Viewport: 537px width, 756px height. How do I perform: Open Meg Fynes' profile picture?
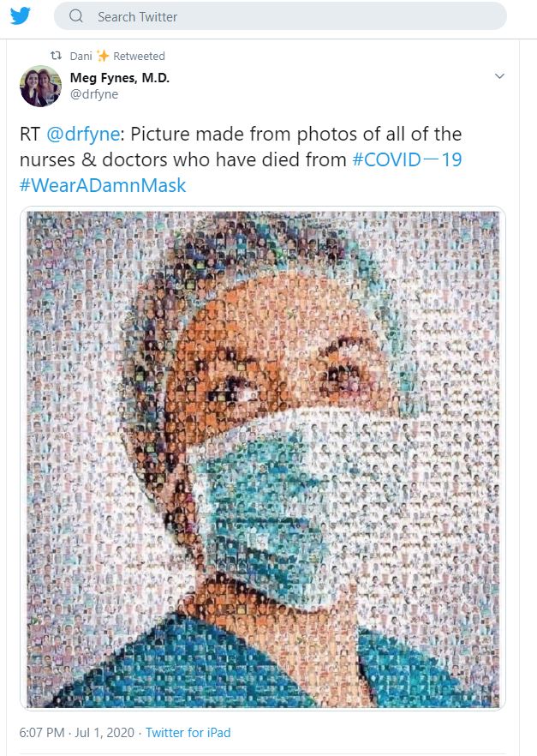tap(40, 86)
